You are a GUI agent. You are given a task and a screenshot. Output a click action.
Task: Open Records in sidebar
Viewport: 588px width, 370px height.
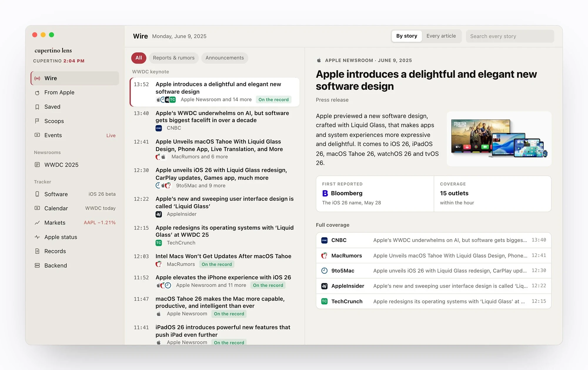point(75,251)
